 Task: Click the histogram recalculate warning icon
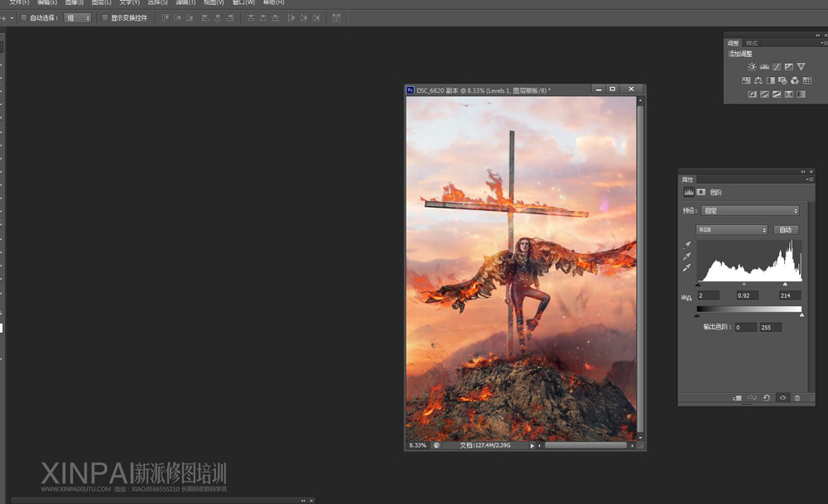click(x=686, y=297)
